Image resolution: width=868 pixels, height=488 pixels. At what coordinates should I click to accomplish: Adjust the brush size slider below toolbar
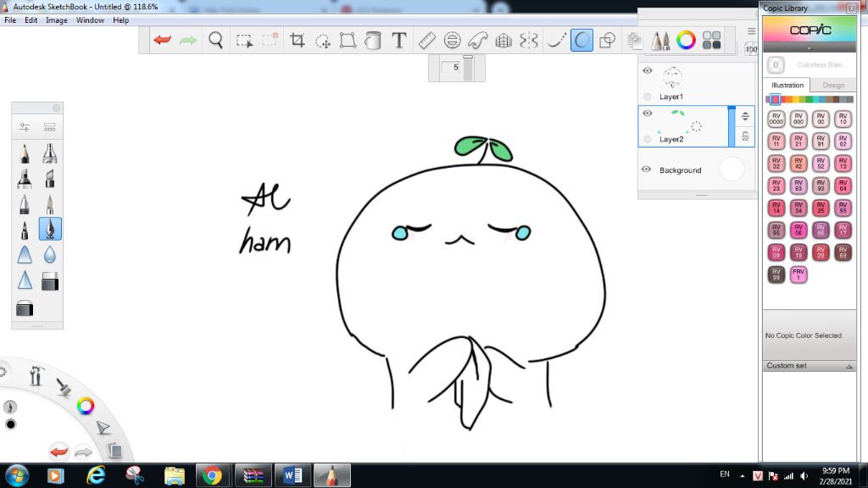coord(468,68)
